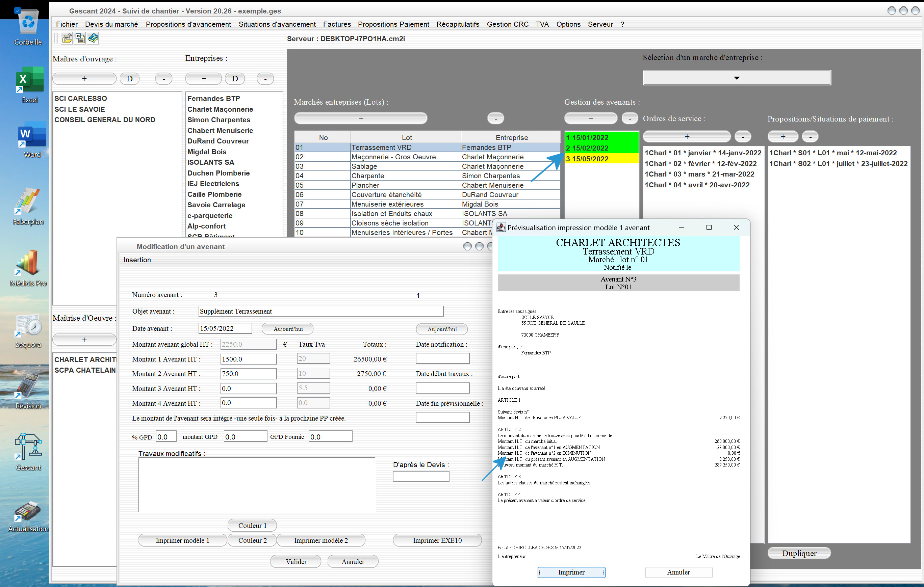Click the Montant 1 Avenant HT field

pos(248,359)
